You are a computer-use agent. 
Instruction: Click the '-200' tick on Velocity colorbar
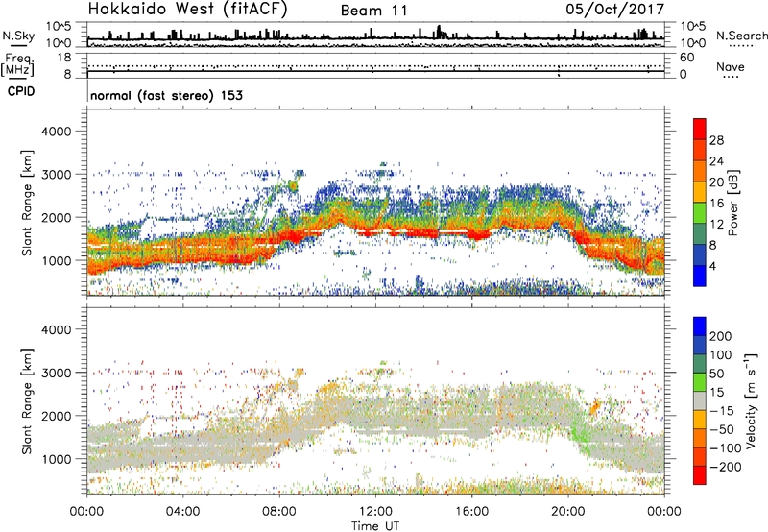click(725, 467)
